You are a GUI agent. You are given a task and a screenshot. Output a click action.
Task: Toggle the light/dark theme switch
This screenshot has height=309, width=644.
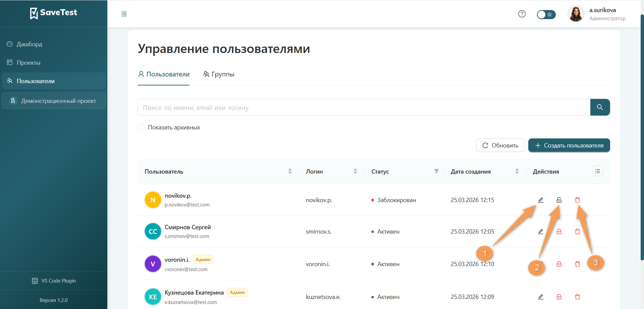tap(546, 14)
